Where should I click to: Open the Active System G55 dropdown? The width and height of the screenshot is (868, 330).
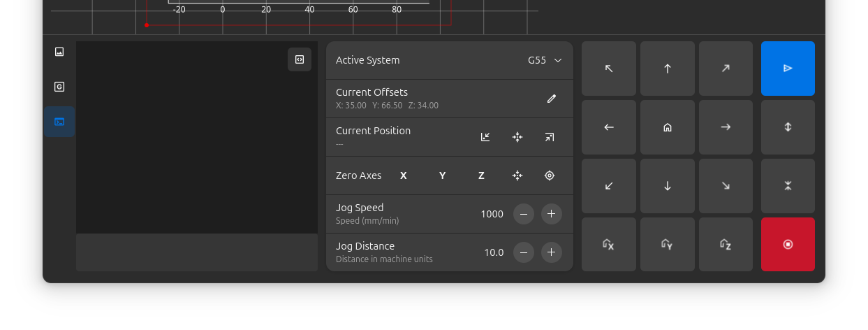tap(545, 60)
